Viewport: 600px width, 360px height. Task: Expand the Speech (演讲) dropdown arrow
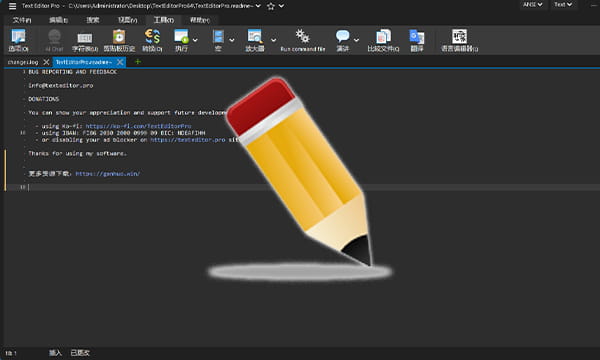tap(356, 40)
